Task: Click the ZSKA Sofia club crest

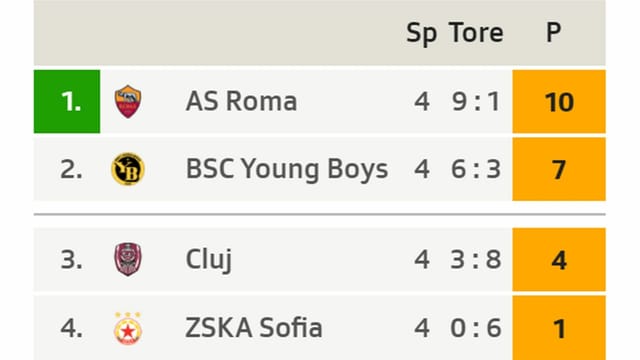Action: (128, 328)
